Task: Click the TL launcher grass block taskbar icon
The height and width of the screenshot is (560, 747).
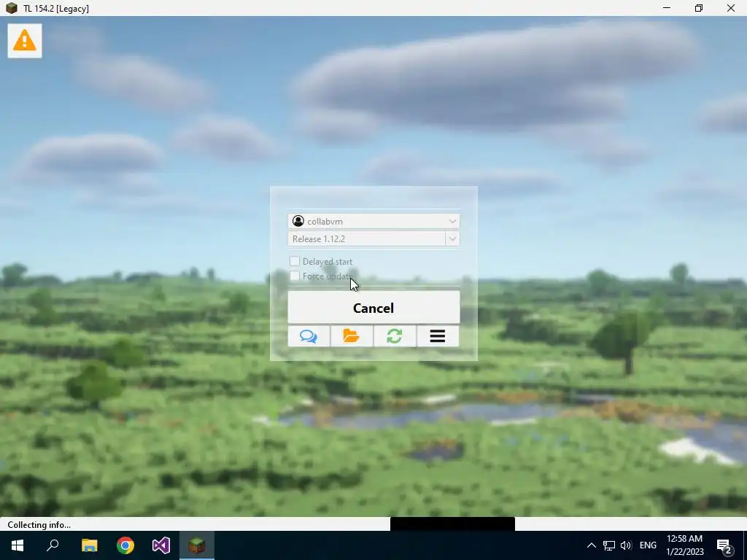Action: click(x=197, y=545)
